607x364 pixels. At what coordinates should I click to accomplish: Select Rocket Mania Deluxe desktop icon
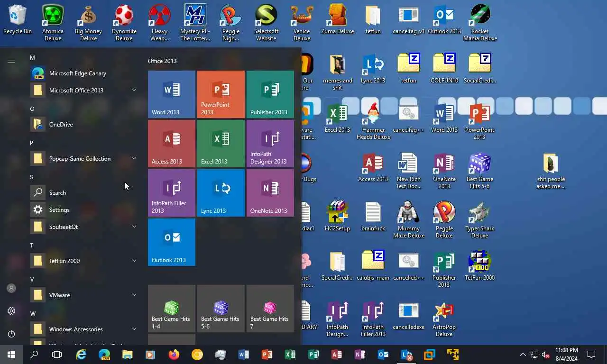pyautogui.click(x=480, y=23)
